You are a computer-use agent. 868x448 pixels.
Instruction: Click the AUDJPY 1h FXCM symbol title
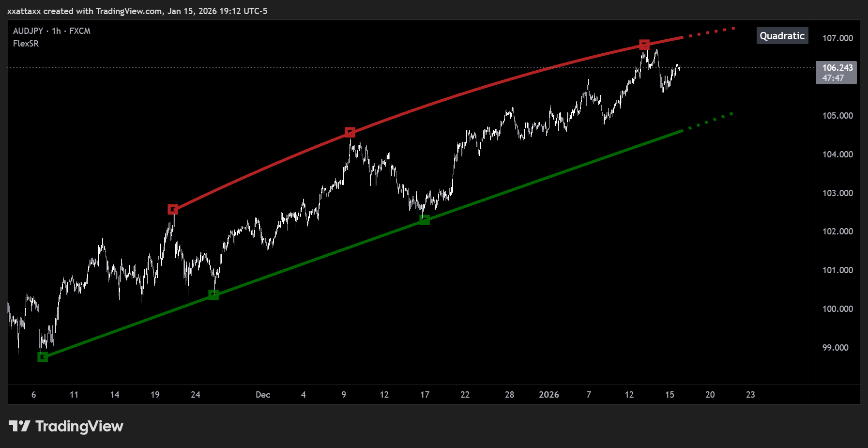[52, 31]
